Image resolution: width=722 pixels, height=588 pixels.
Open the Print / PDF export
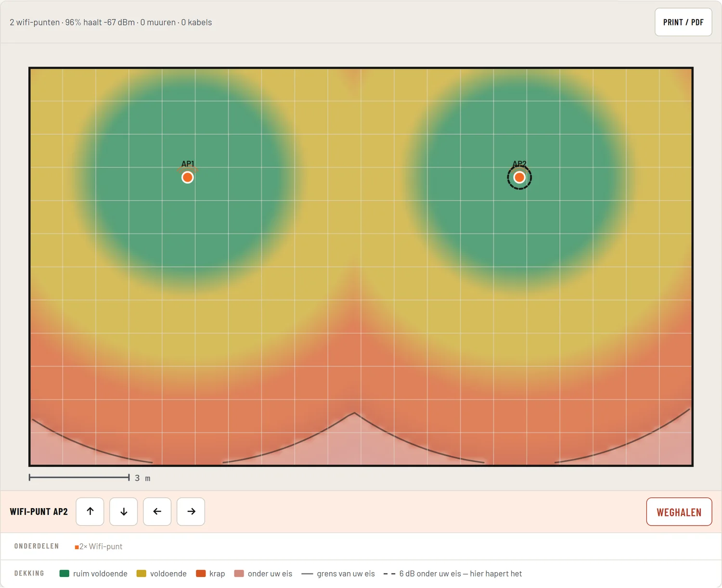pyautogui.click(x=683, y=22)
